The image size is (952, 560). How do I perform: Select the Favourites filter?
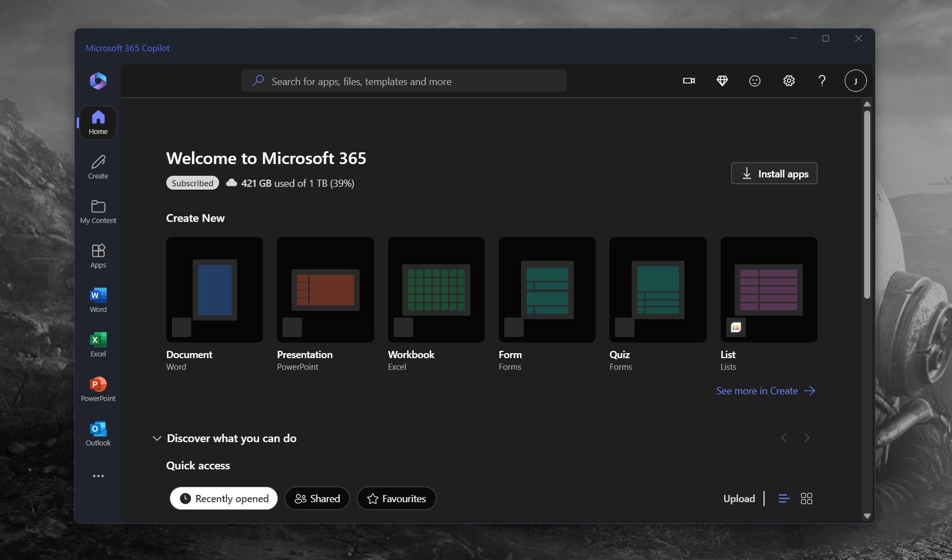(x=396, y=499)
